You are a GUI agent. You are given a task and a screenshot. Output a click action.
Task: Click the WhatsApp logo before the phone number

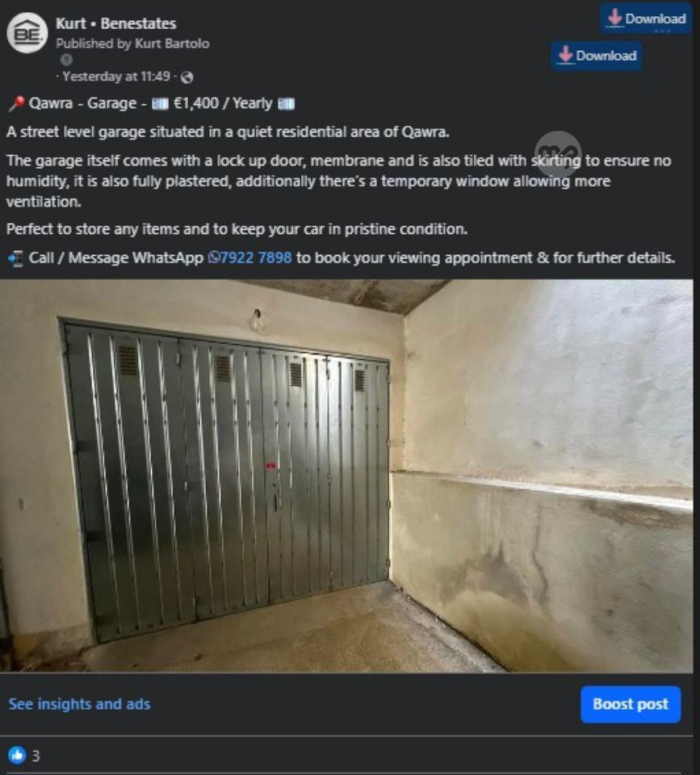click(x=214, y=258)
